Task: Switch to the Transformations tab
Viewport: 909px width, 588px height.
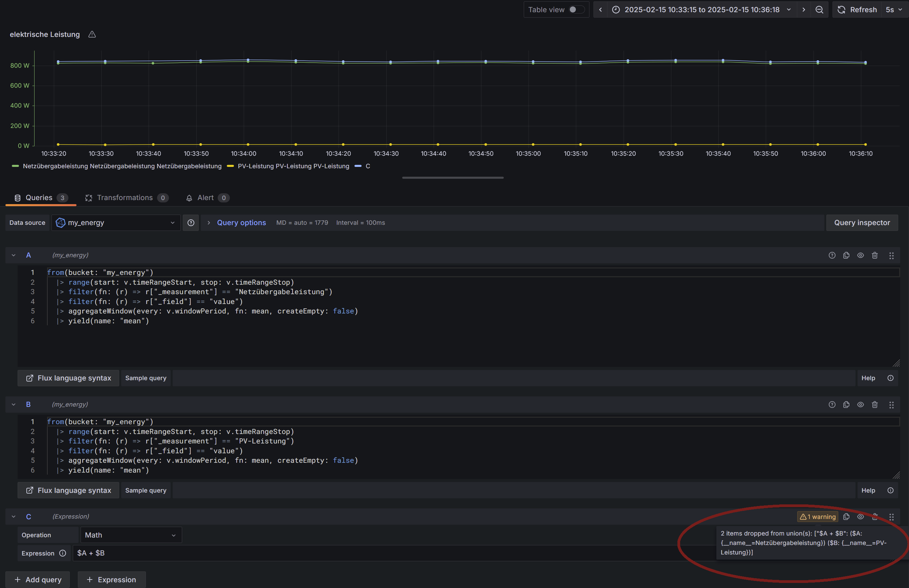Action: [125, 198]
